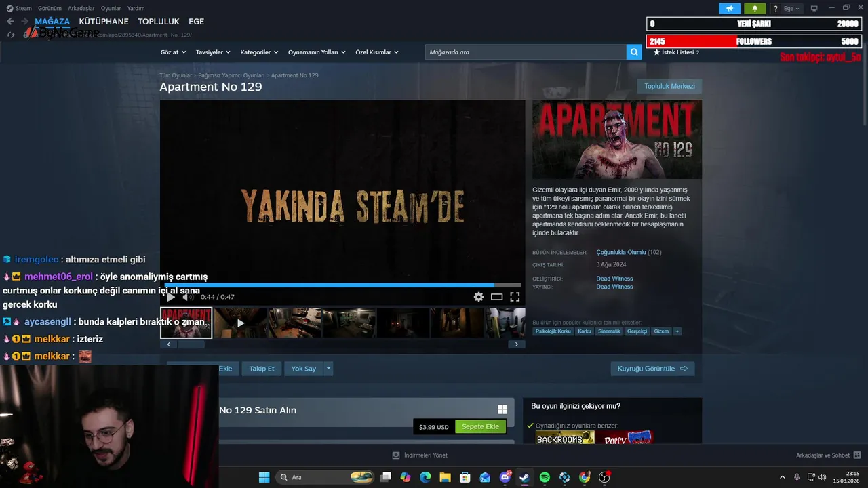Click Kuyruğu Görüntüle button
Viewport: 868px width, 488px height.
[x=652, y=369]
